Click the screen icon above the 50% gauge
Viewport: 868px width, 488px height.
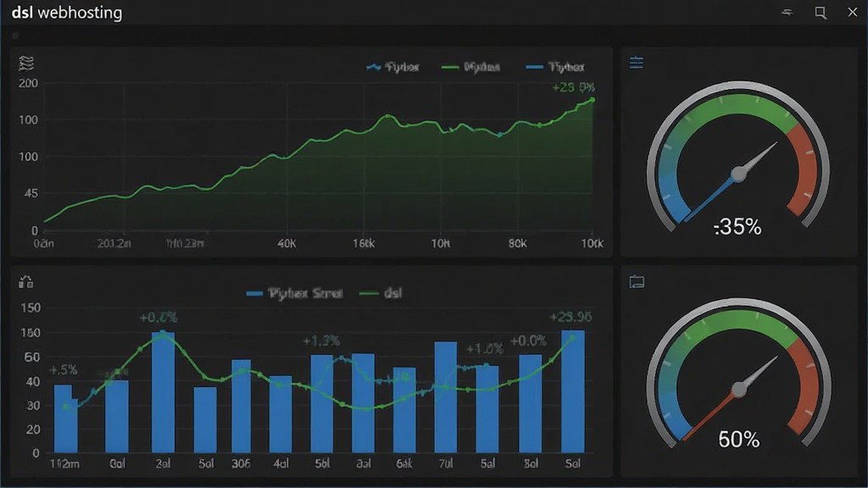tap(637, 282)
